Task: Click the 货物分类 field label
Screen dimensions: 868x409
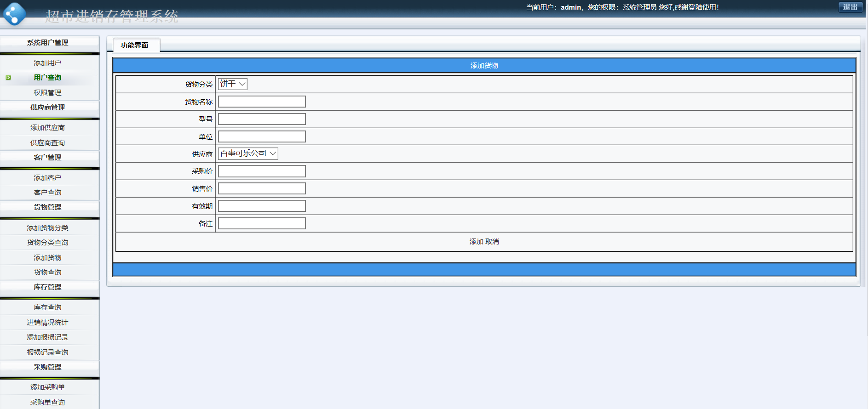Action: [x=199, y=85]
